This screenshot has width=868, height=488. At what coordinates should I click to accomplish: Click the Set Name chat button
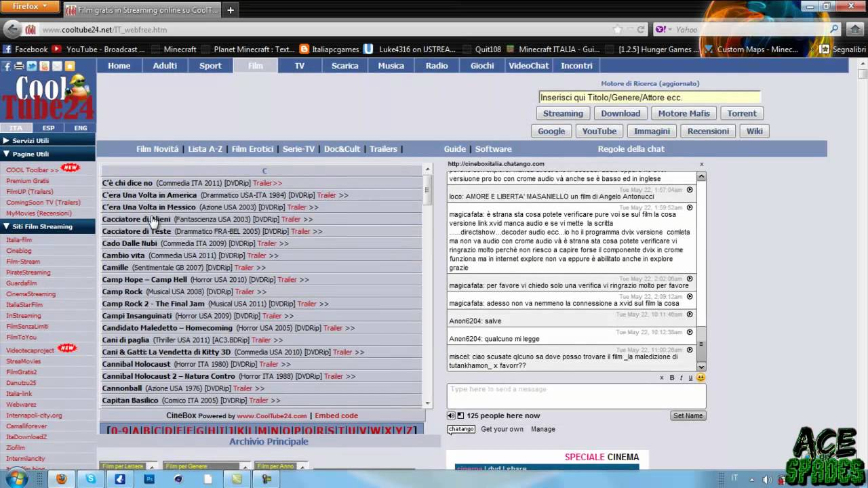click(x=688, y=415)
